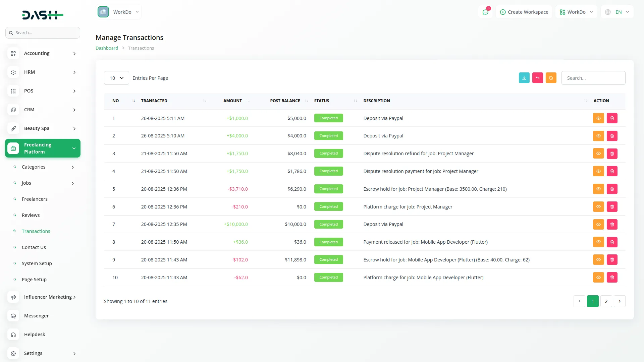Expand the Jobs sidebar section

coord(26,183)
